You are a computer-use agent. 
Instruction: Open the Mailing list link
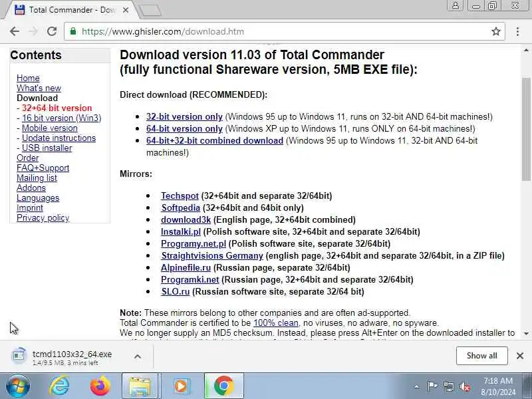point(37,178)
